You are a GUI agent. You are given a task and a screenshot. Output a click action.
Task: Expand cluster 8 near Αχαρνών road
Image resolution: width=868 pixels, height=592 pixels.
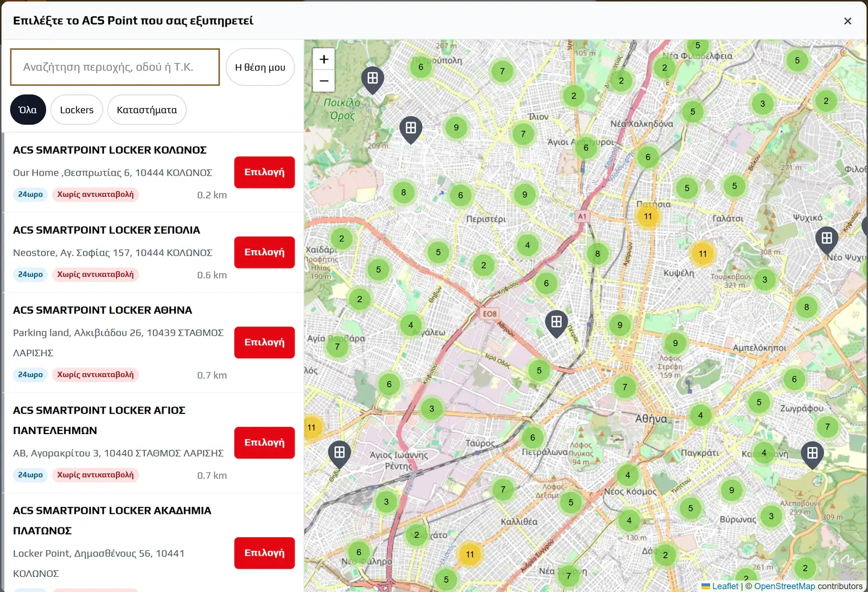coord(598,253)
